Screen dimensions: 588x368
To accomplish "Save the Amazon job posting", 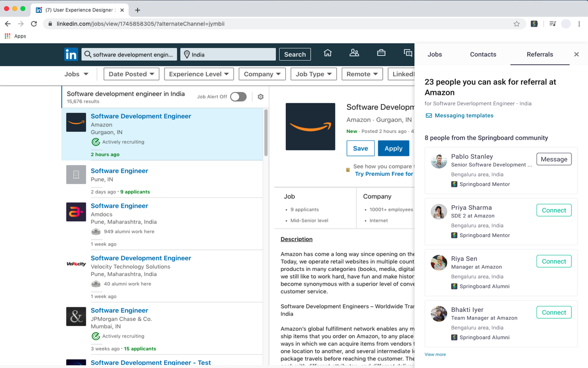I will [361, 148].
